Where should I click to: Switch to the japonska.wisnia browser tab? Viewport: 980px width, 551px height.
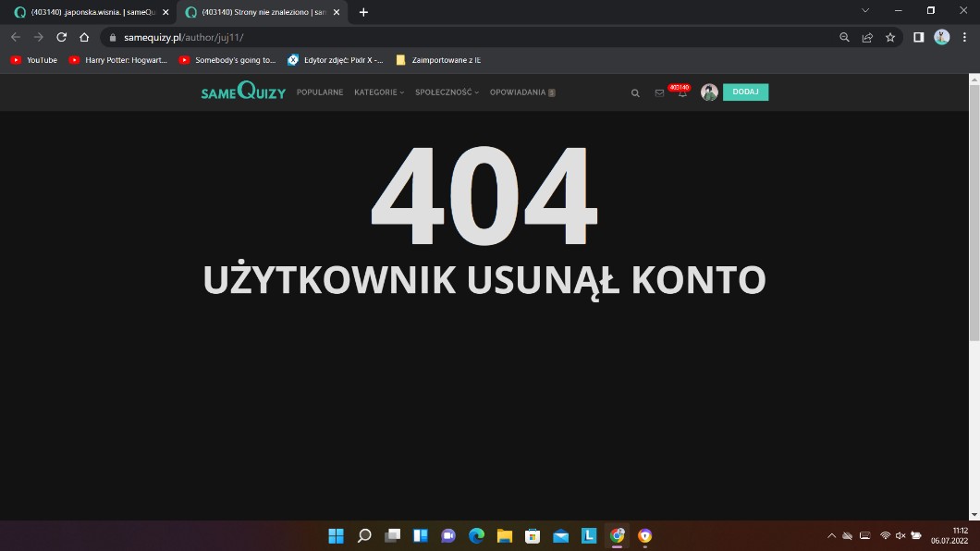[x=91, y=12]
